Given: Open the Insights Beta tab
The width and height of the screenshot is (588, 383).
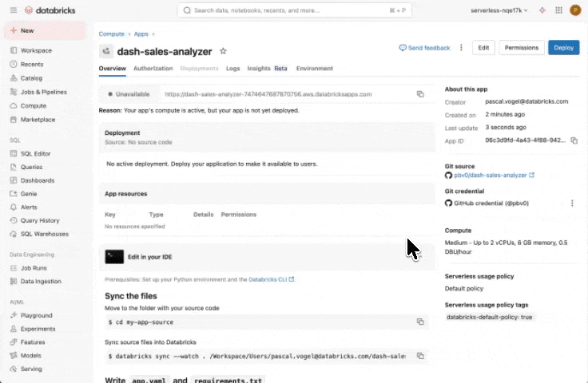Looking at the screenshot, I should [x=268, y=69].
